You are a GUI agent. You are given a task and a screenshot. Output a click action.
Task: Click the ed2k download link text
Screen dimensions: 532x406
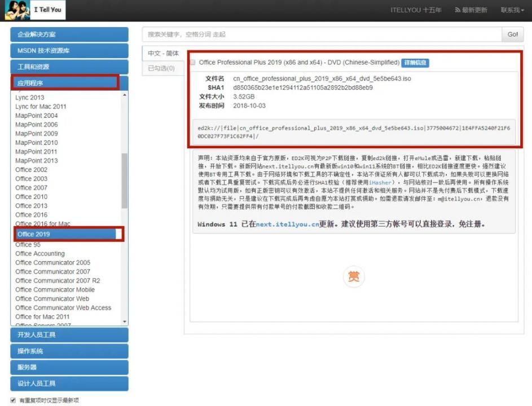pos(354,133)
